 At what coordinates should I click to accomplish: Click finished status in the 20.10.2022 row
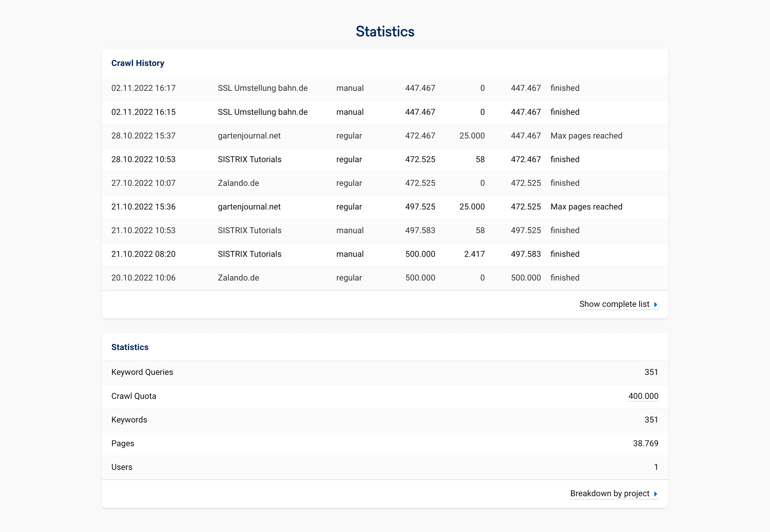565,278
